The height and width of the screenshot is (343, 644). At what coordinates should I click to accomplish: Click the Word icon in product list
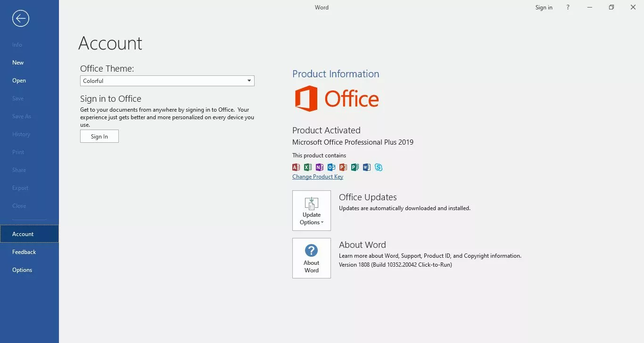[367, 167]
